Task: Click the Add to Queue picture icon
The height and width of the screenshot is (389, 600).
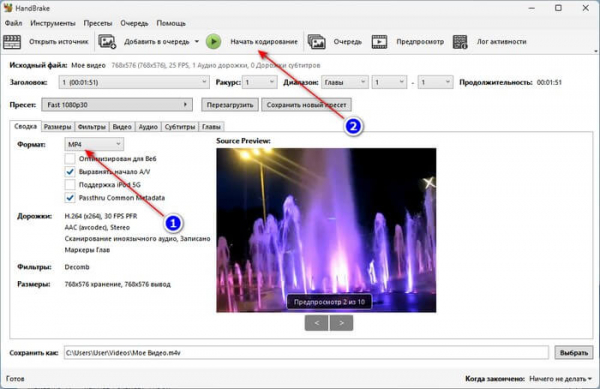Action: pos(107,42)
